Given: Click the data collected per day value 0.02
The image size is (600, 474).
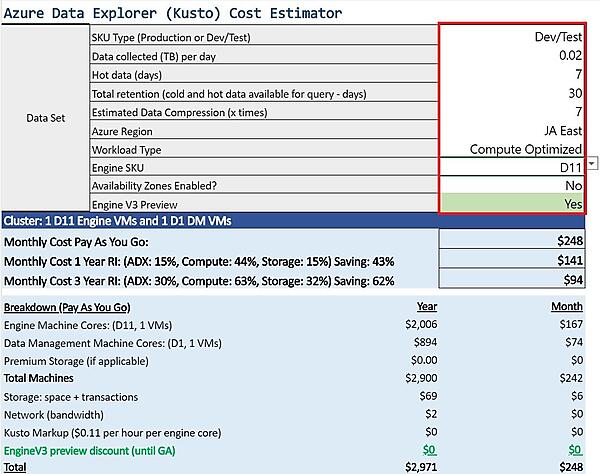Looking at the screenshot, I should pyautogui.click(x=512, y=55).
